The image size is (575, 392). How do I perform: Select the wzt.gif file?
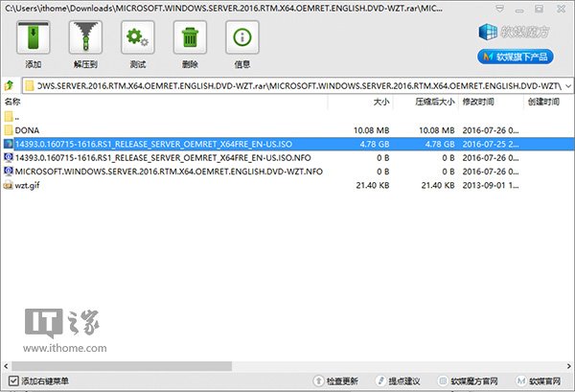coord(30,185)
